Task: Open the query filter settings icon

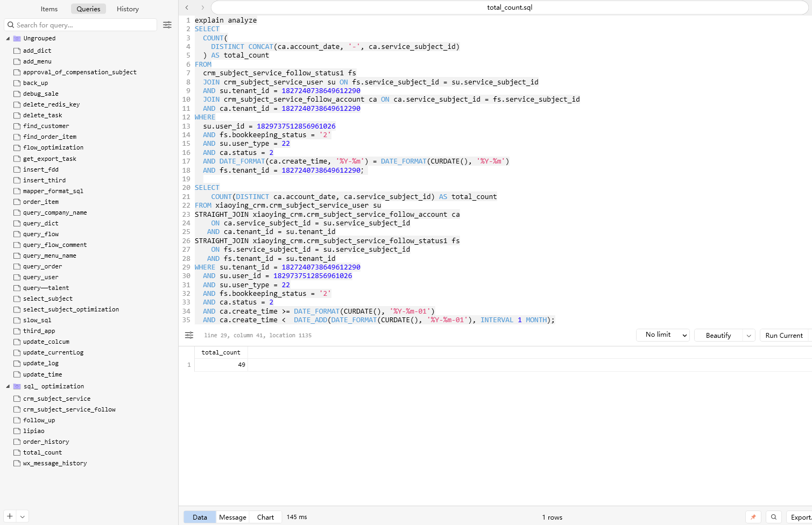Action: click(x=167, y=25)
